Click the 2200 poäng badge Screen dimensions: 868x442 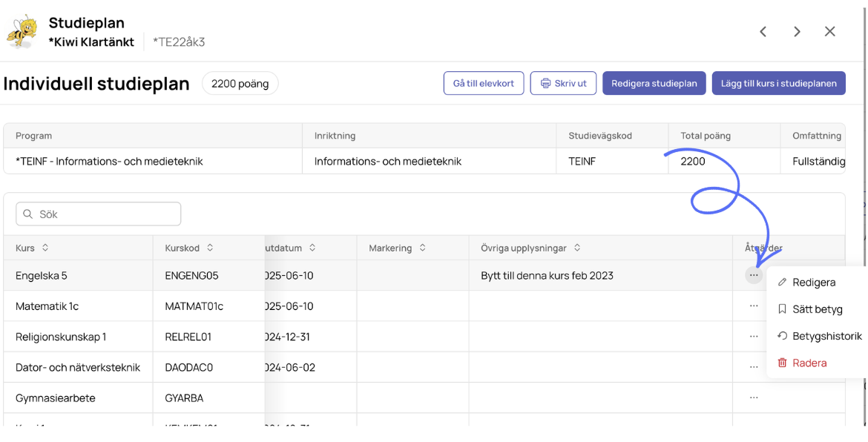point(240,84)
